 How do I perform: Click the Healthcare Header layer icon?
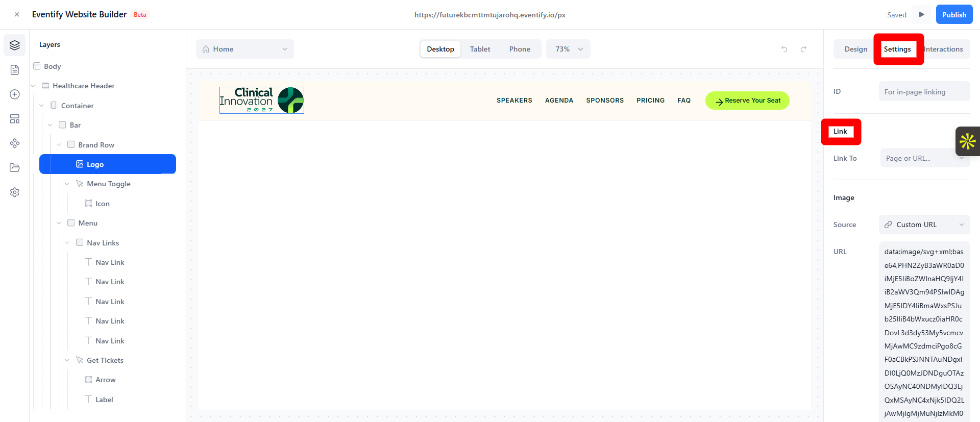pyautogui.click(x=45, y=86)
